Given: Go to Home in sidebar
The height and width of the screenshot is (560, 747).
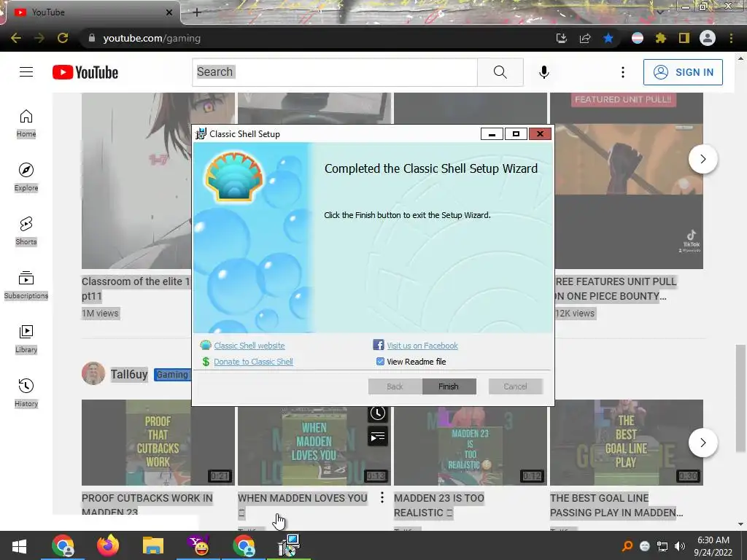Looking at the screenshot, I should click(x=26, y=124).
